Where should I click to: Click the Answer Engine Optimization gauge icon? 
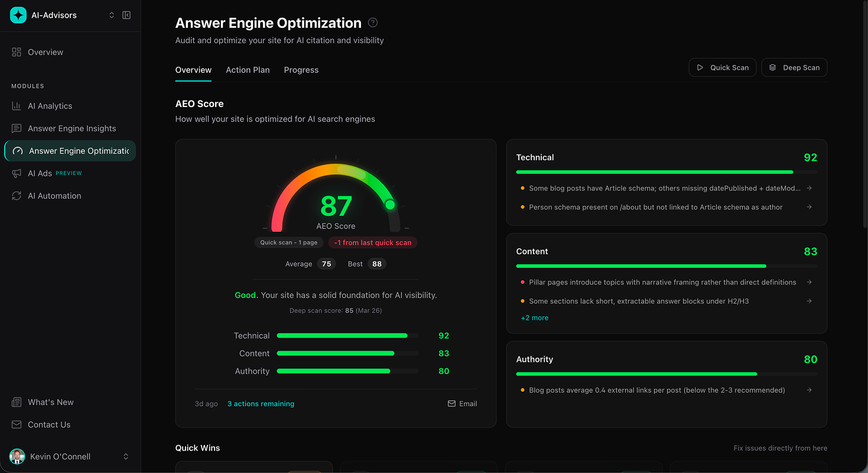click(x=18, y=151)
